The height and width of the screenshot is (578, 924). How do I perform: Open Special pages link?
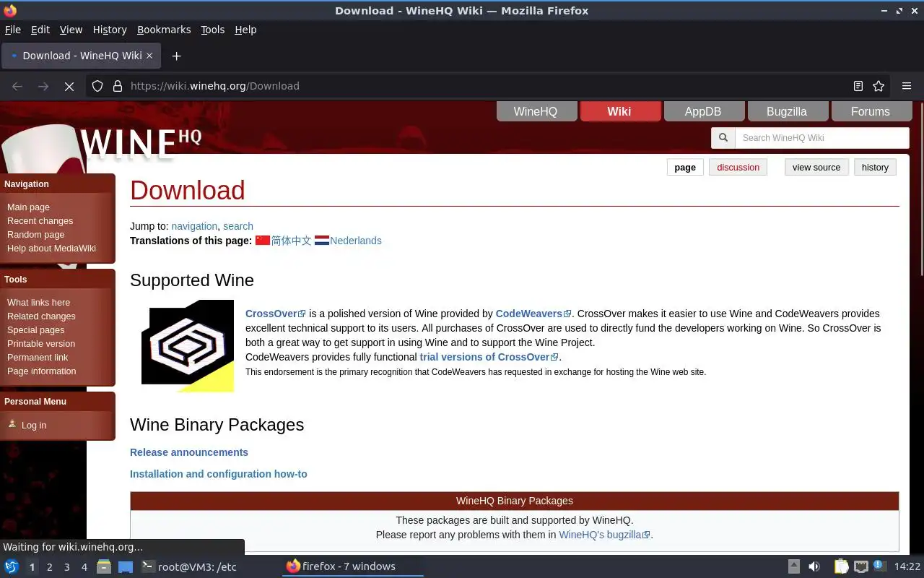tap(35, 330)
